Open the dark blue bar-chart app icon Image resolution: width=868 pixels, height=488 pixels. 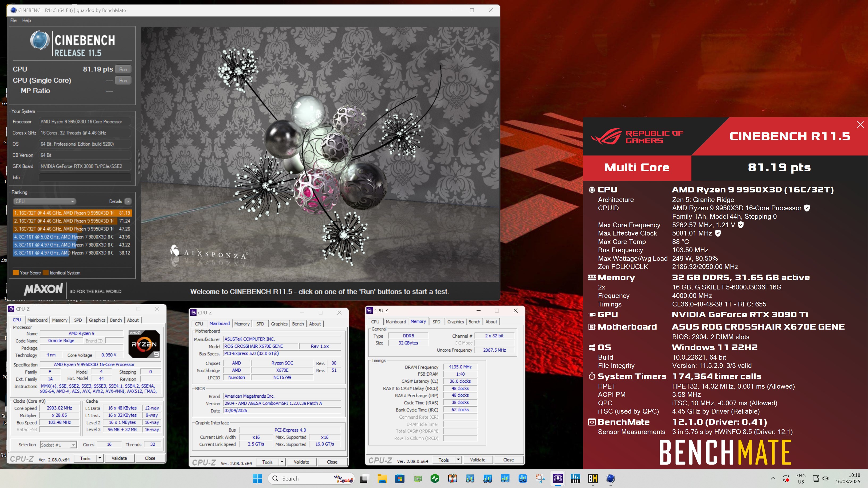click(x=575, y=478)
